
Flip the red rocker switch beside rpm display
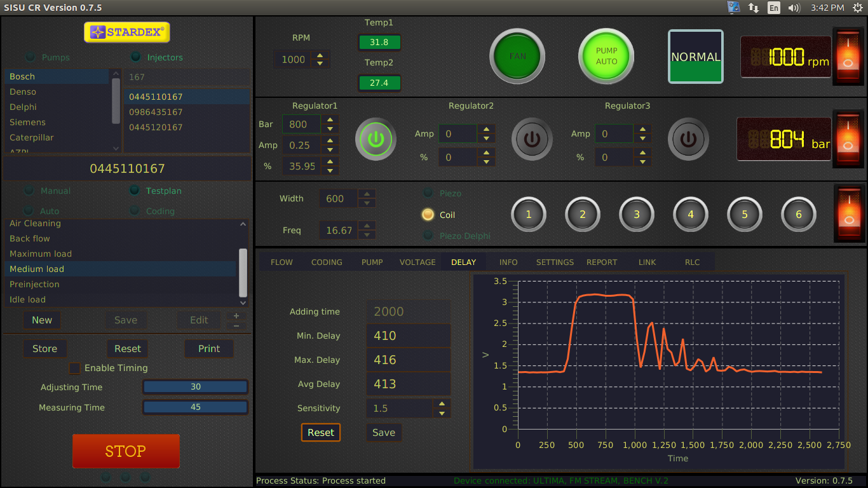[x=848, y=55]
